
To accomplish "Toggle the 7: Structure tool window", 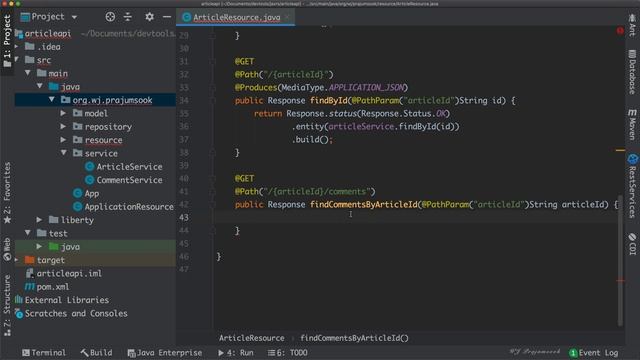I will [x=7, y=305].
